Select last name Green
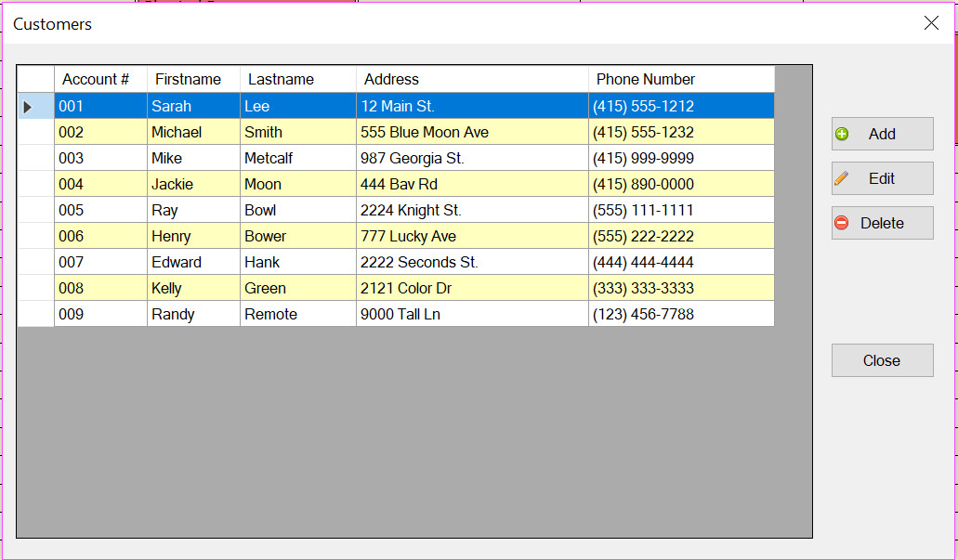The width and height of the screenshot is (958, 560). coord(298,288)
